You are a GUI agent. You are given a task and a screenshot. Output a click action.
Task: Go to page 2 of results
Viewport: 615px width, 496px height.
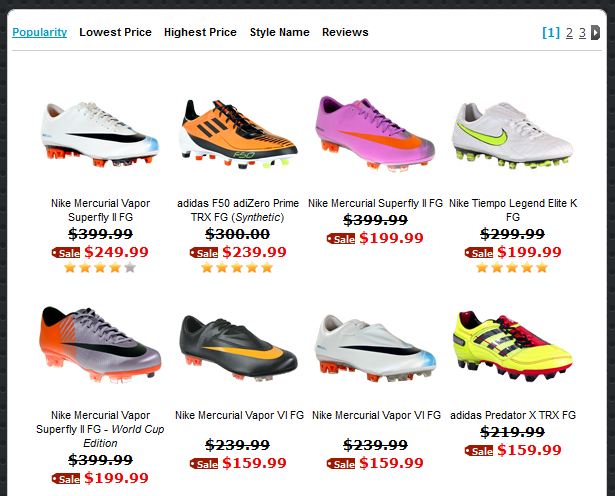point(570,33)
